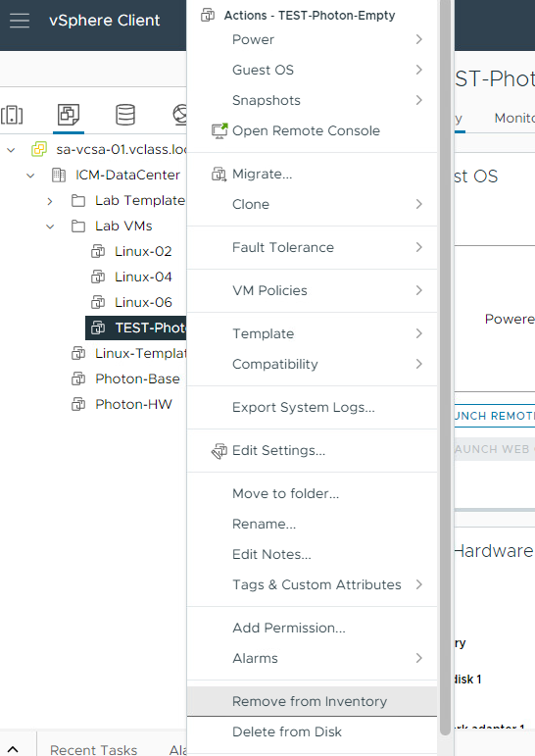
Task: Open the Networking inventory view
Action: click(x=179, y=115)
